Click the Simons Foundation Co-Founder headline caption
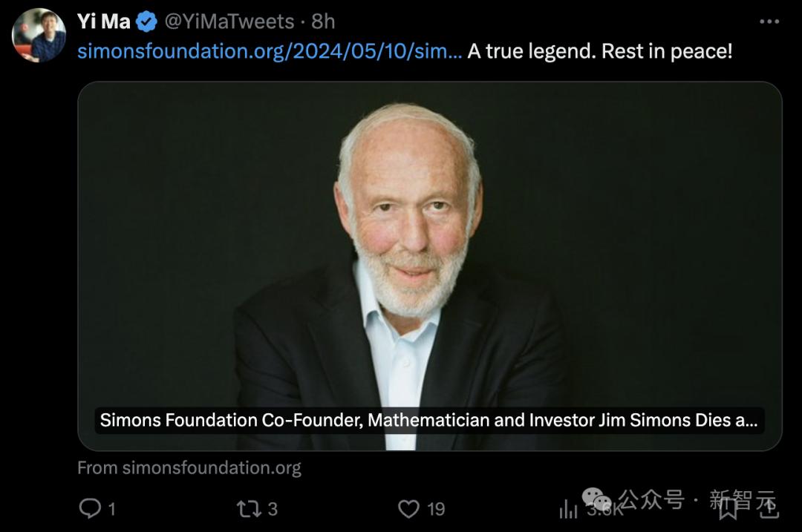 point(428,420)
